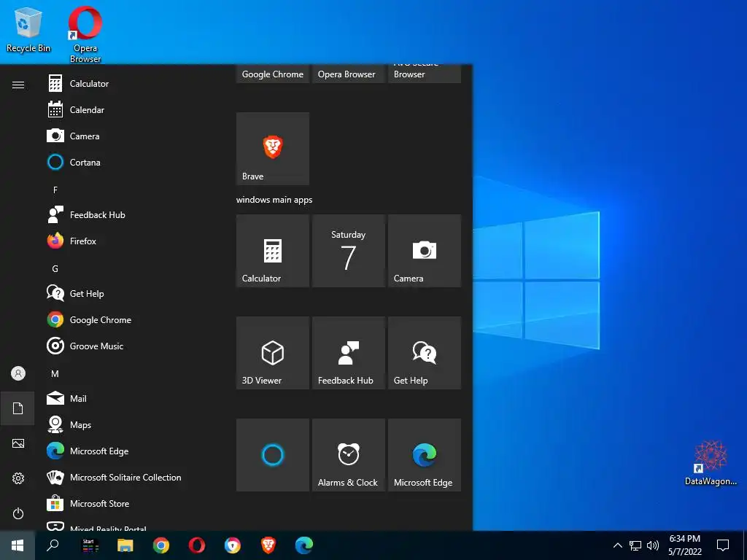
Task: Launch the taskbar browser between Opera and Brave
Action: (233, 545)
